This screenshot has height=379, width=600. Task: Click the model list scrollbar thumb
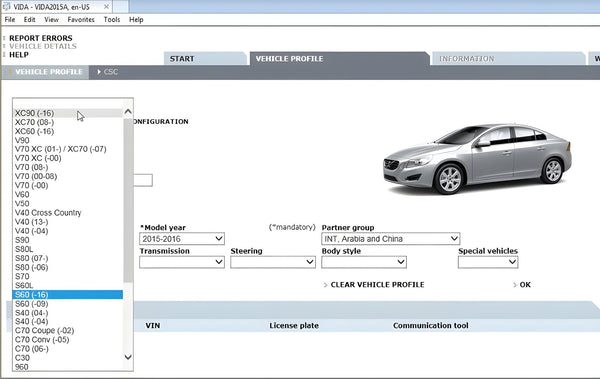coord(128,200)
